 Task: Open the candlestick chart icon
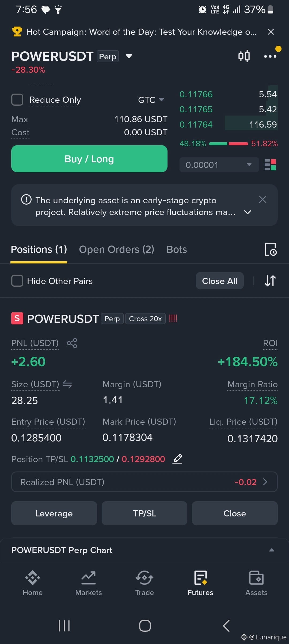[x=244, y=56]
